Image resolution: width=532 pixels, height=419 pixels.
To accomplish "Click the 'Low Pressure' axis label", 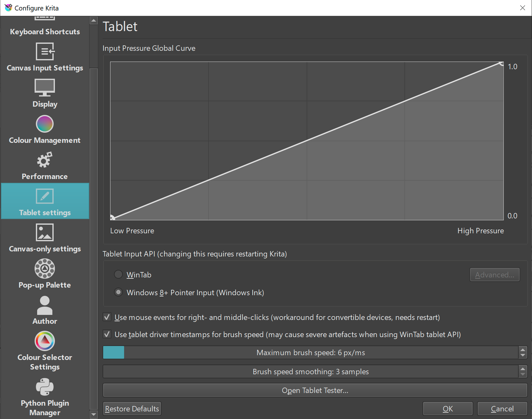I will 132,231.
